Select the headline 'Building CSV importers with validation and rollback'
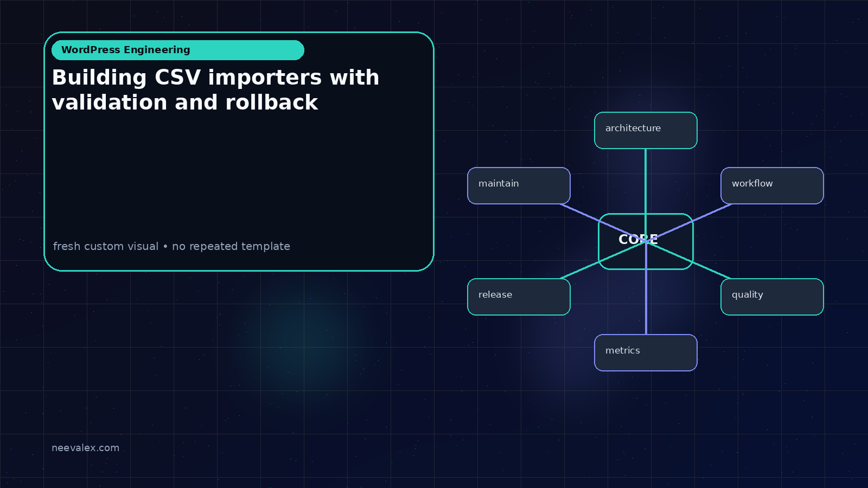868x488 pixels. (215, 90)
